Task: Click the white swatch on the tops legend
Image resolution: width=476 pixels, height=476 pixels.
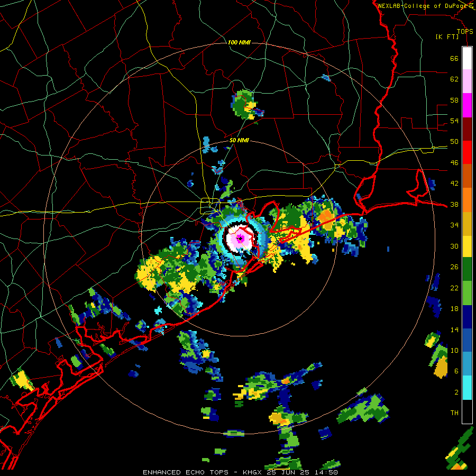Action: (467, 58)
